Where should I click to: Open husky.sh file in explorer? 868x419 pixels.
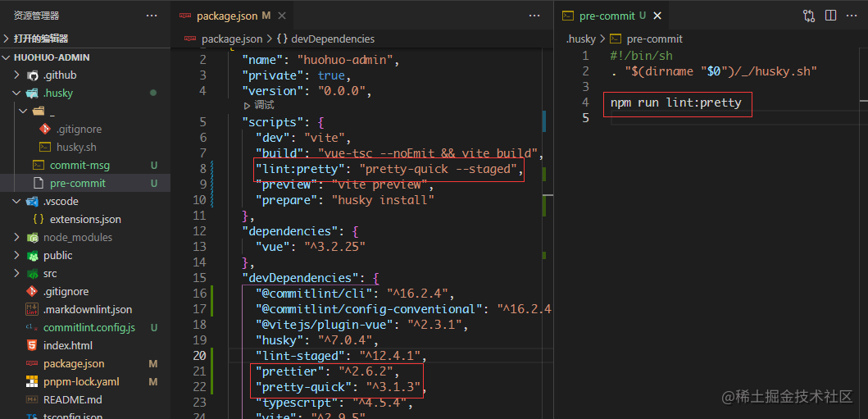(x=76, y=148)
